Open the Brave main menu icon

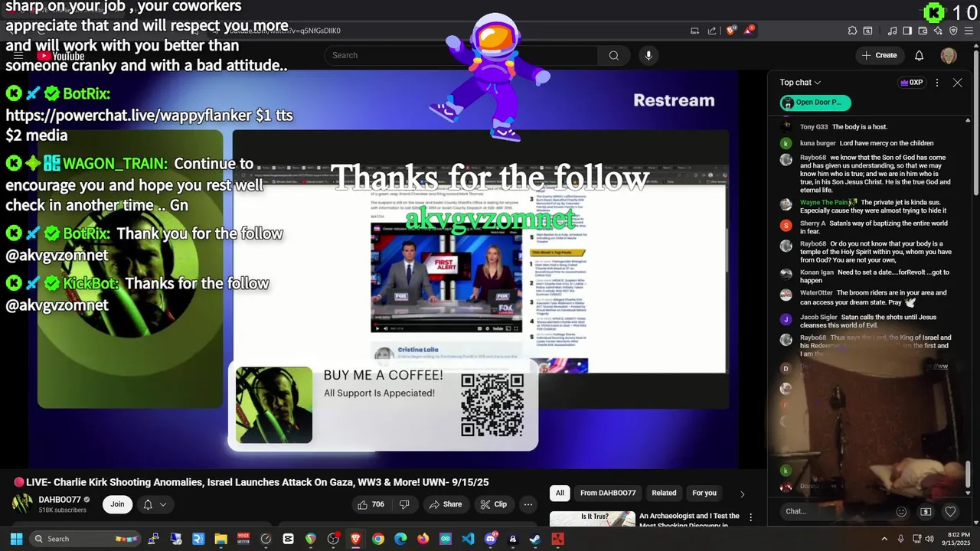(x=969, y=31)
